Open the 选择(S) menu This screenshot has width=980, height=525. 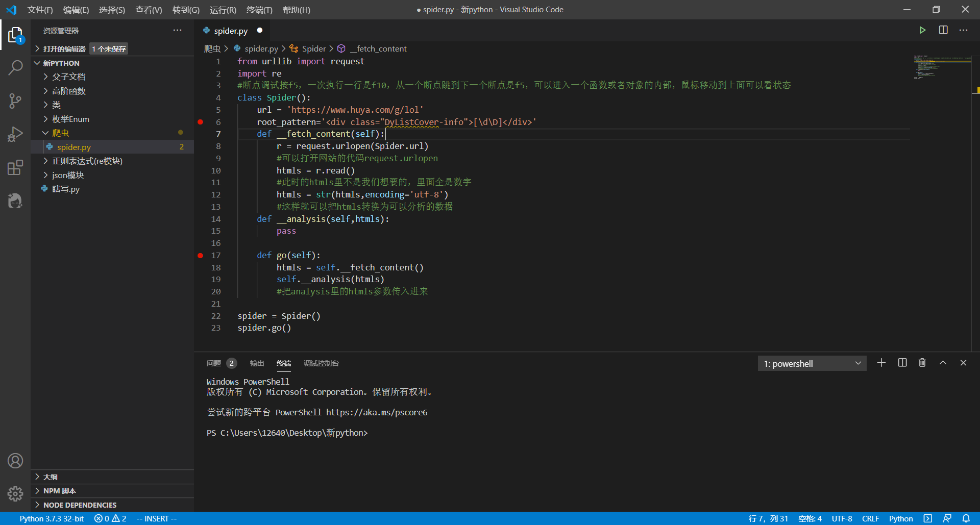pos(112,10)
